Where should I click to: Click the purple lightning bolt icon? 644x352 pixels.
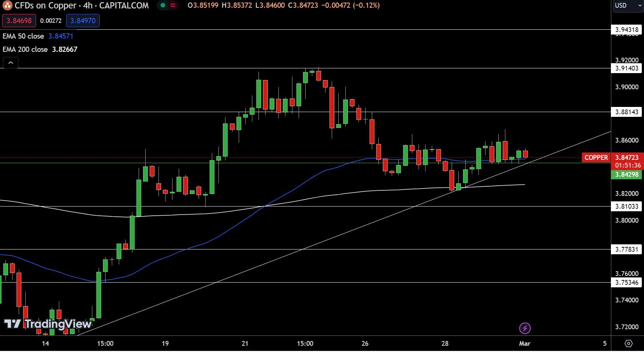(525, 328)
